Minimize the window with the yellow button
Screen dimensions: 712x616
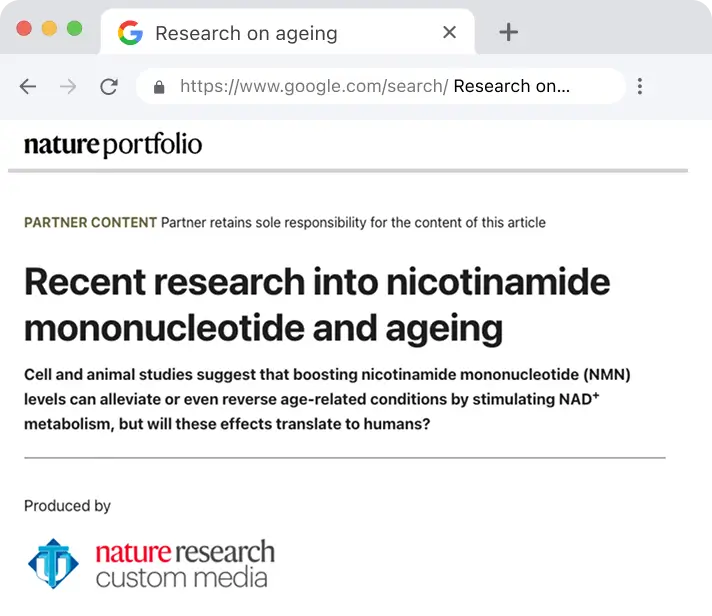[49, 28]
